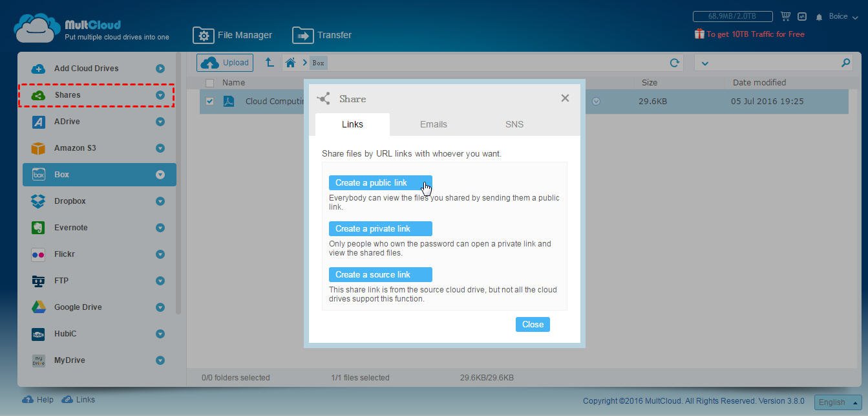Expand the MyDrive dropdown arrow
The height and width of the screenshot is (416, 868).
tap(160, 360)
